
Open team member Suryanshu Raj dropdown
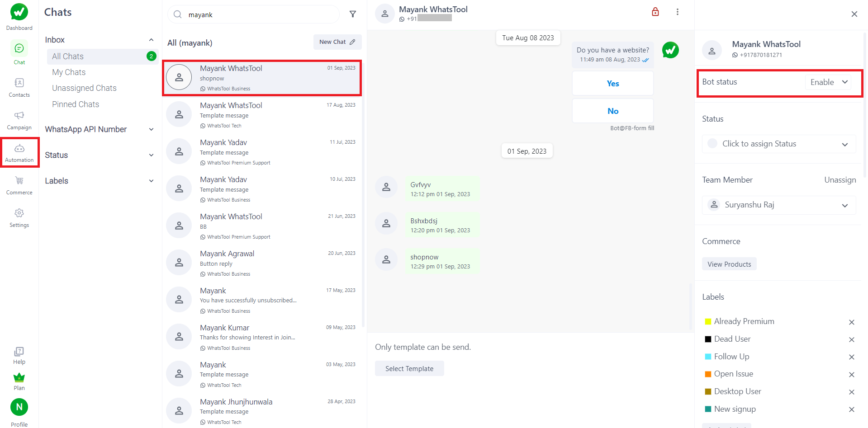point(779,205)
